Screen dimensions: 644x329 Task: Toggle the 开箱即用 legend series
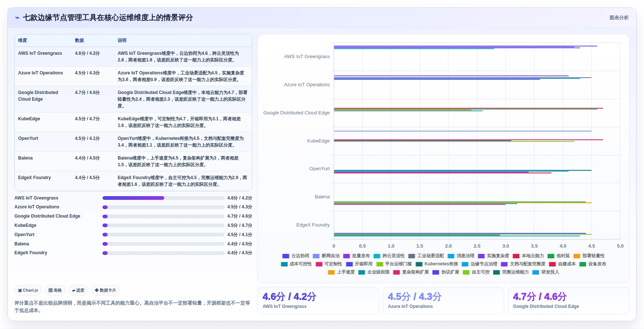359,264
